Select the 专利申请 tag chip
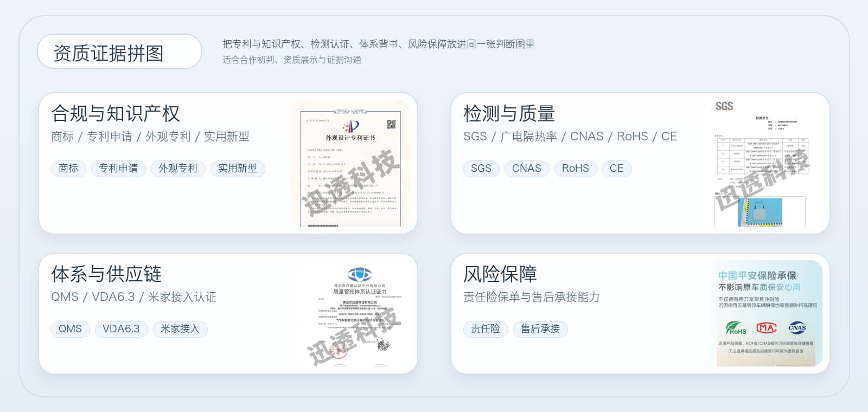The width and height of the screenshot is (868, 412). click(x=118, y=169)
